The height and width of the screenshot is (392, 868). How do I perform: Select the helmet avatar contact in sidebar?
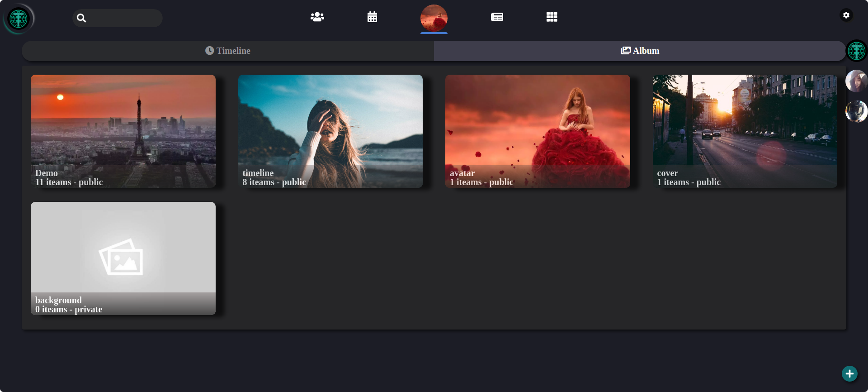coord(856,111)
